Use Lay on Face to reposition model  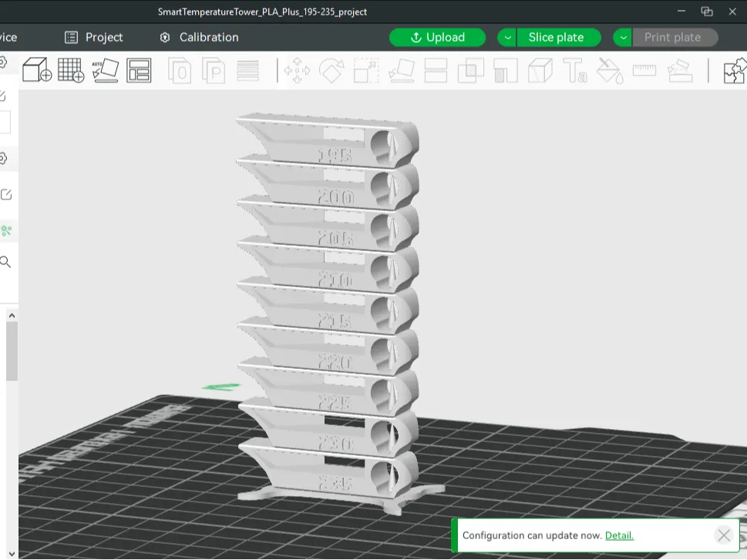(401, 71)
